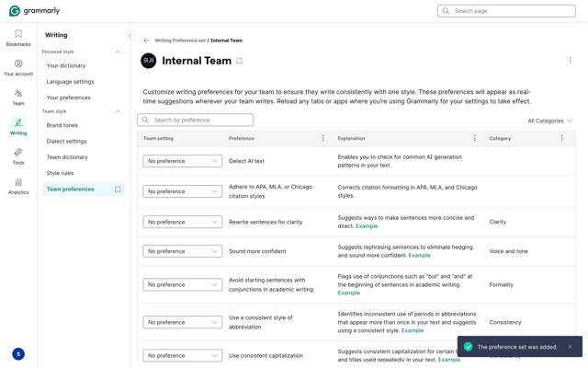Image resolution: width=588 pixels, height=368 pixels.
Task: Open Example link for abbreviation preference
Action: tap(413, 330)
